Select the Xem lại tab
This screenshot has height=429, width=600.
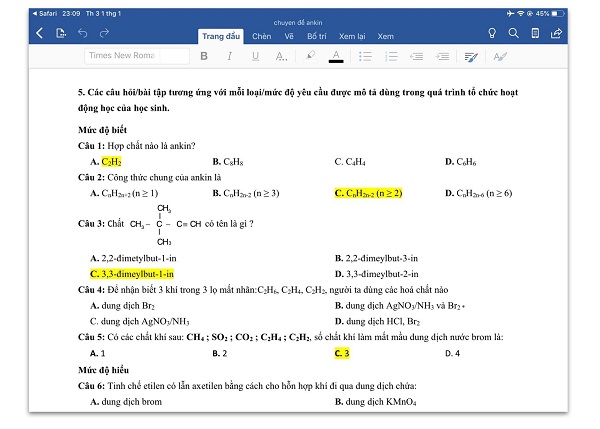pyautogui.click(x=352, y=36)
